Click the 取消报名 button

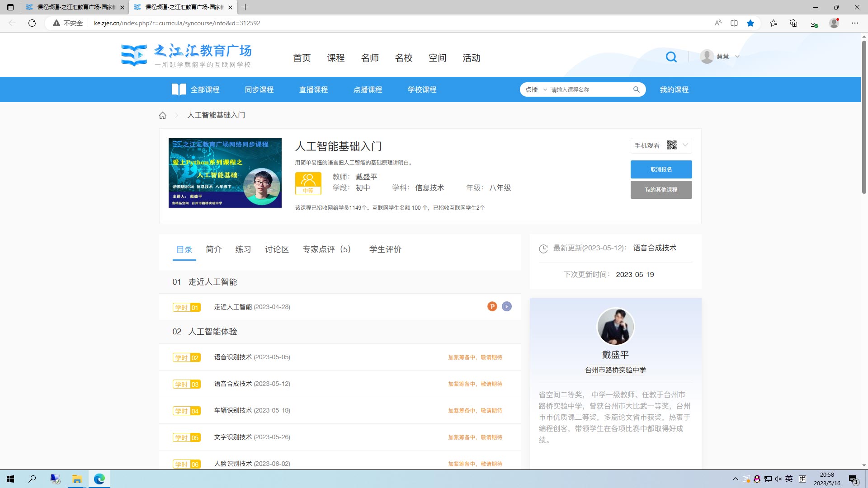pyautogui.click(x=661, y=169)
